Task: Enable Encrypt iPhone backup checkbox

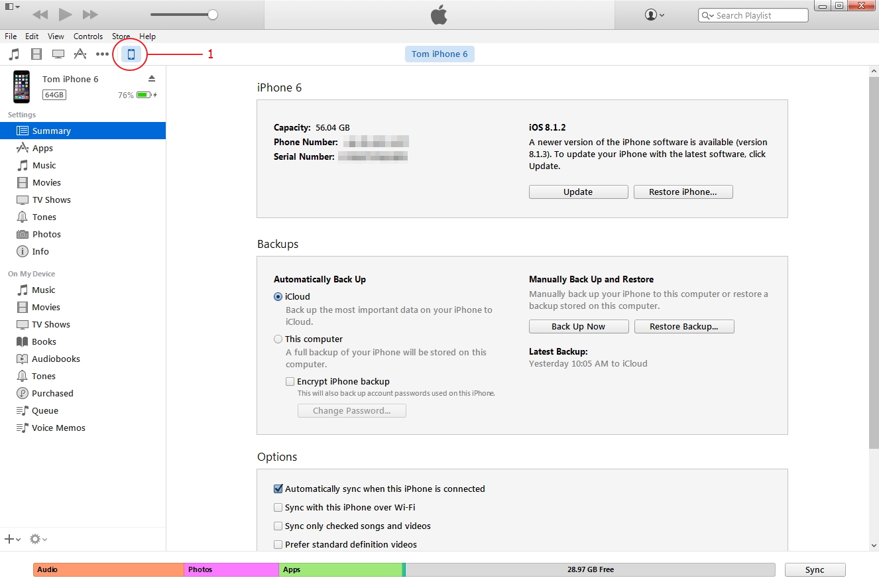Action: tap(290, 381)
